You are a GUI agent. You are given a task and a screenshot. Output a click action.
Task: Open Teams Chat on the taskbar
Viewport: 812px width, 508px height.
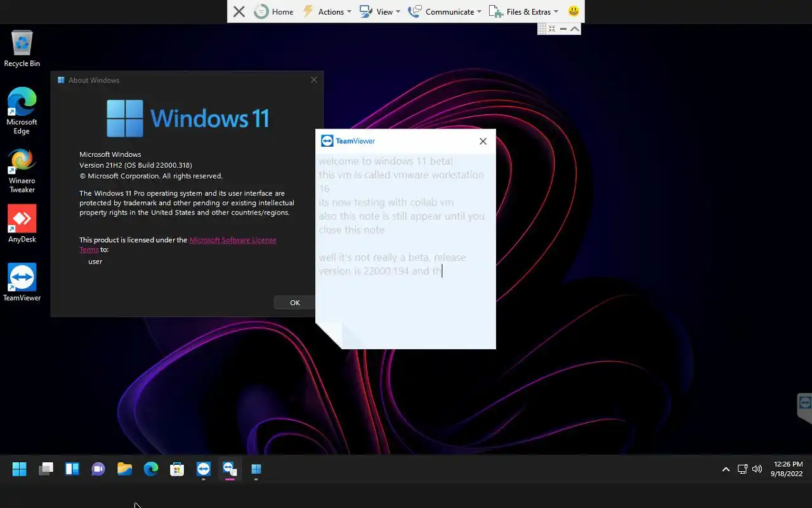(98, 469)
